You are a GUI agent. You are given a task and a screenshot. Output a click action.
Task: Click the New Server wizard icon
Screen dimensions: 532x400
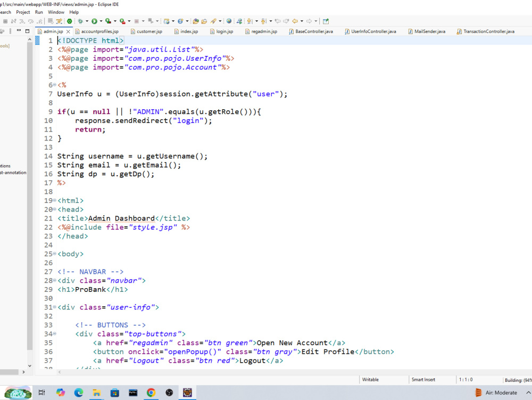coord(167,21)
